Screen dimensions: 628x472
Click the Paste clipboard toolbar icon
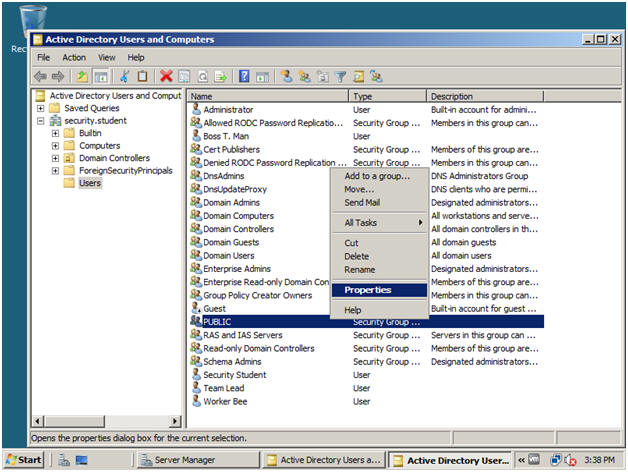pyautogui.click(x=143, y=76)
